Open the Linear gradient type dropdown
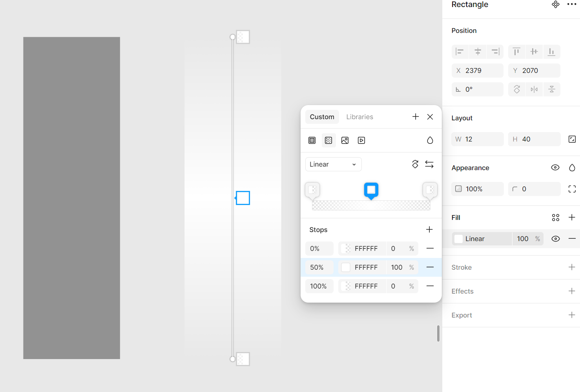This screenshot has width=580, height=392. (x=333, y=164)
